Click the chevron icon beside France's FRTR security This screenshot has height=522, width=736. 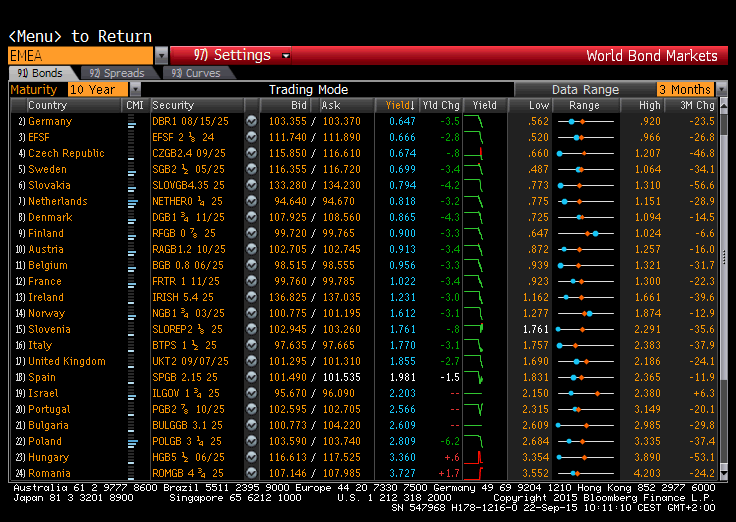pyautogui.click(x=252, y=281)
